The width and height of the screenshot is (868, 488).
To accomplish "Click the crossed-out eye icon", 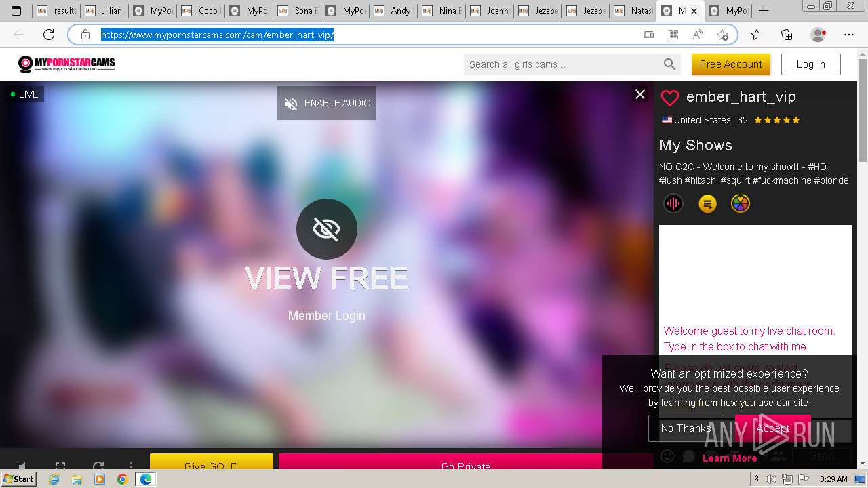I will [327, 229].
